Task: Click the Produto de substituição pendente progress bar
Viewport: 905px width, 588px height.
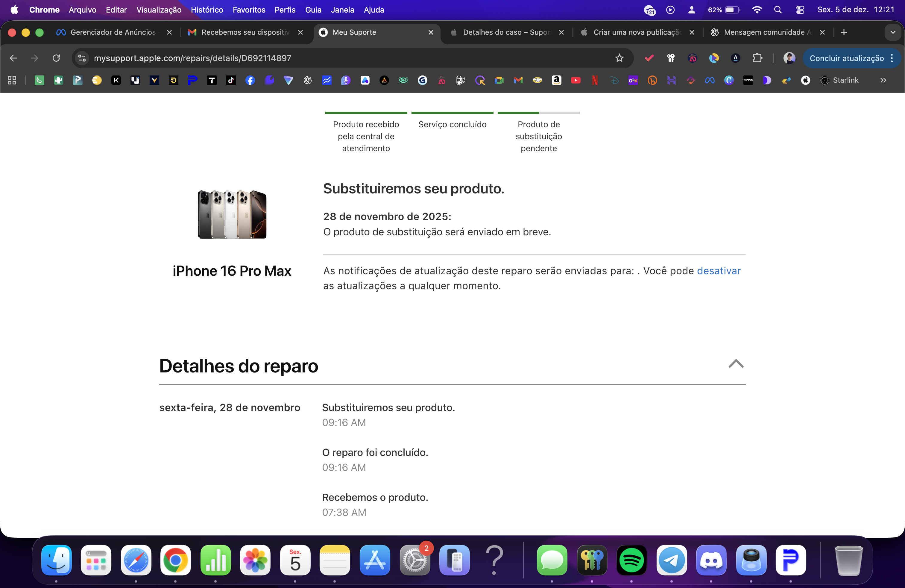Action: (538, 113)
